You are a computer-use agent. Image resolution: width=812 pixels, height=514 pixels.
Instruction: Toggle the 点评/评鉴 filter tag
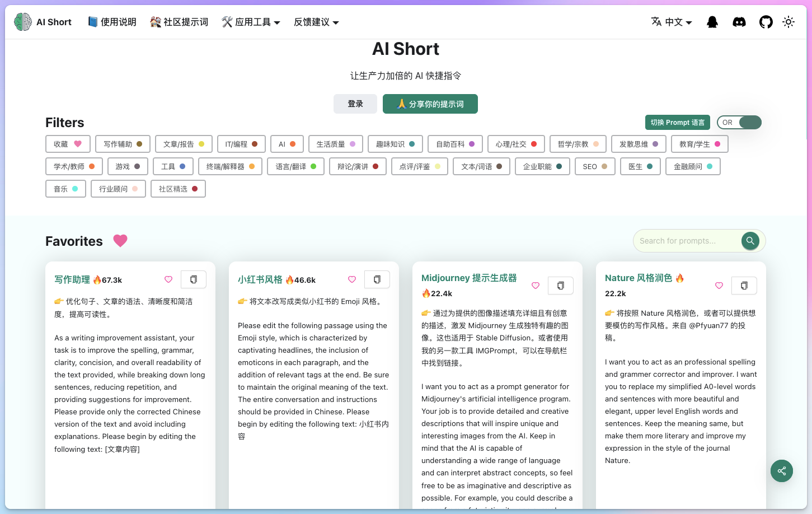[x=420, y=166]
